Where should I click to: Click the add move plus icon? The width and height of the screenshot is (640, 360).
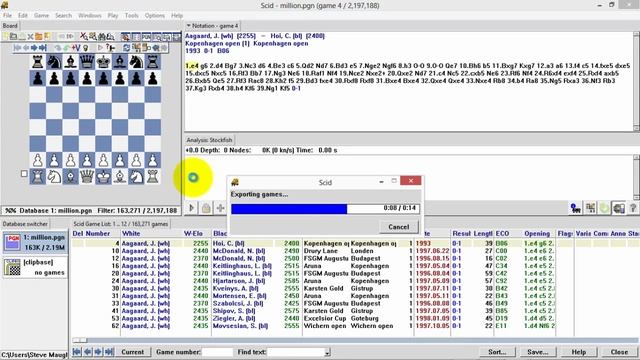click(x=220, y=208)
